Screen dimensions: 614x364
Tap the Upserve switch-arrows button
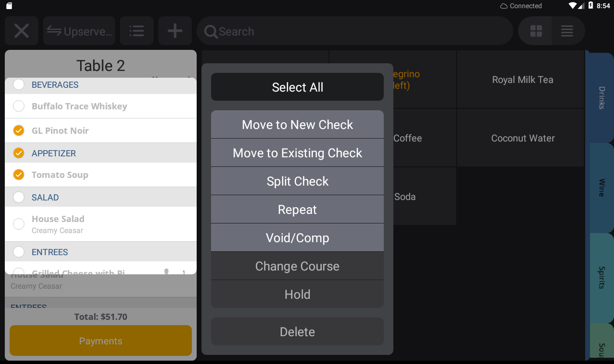79,31
